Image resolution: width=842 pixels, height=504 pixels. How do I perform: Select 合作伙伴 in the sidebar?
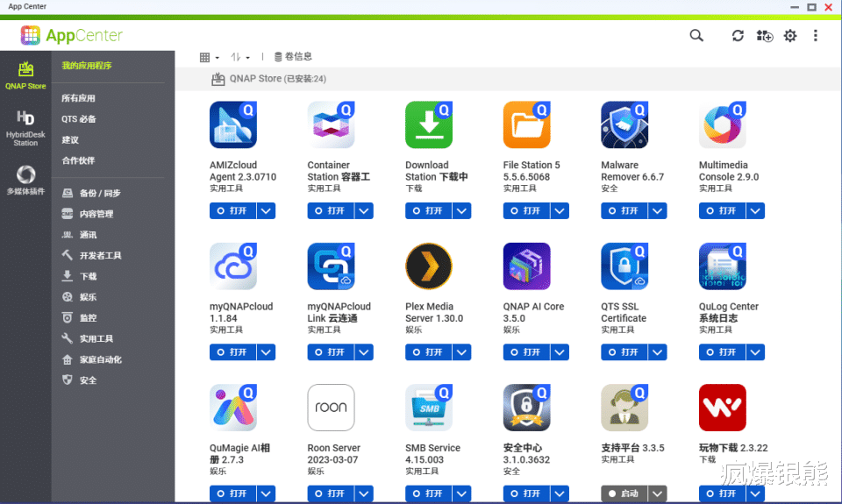click(x=78, y=160)
